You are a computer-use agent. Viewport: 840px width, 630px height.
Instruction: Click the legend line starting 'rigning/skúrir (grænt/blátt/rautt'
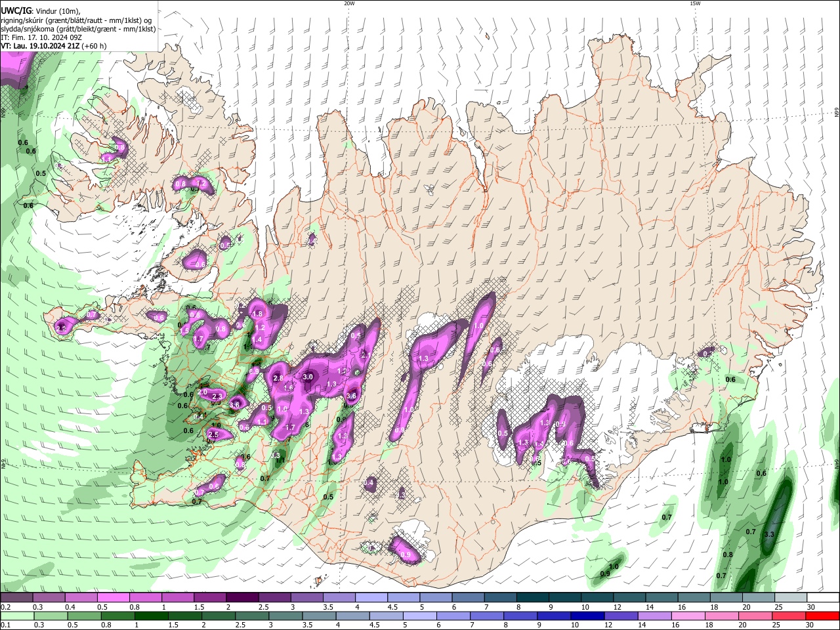(76, 20)
